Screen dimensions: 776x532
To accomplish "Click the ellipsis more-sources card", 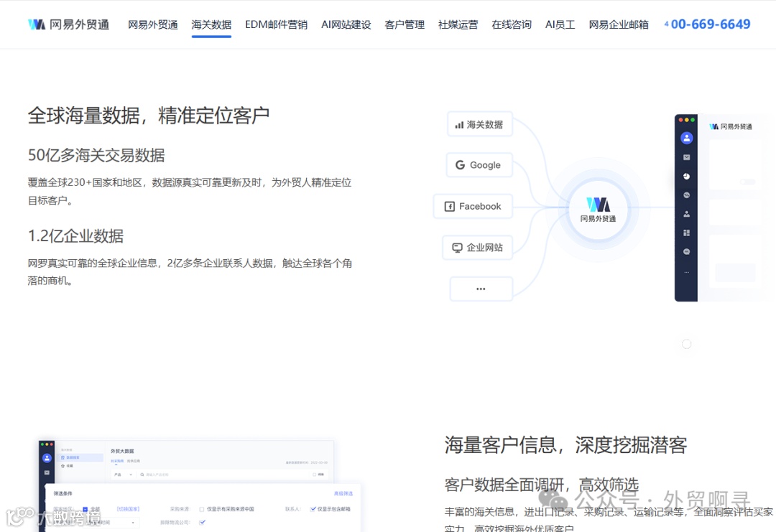I will 481,289.
